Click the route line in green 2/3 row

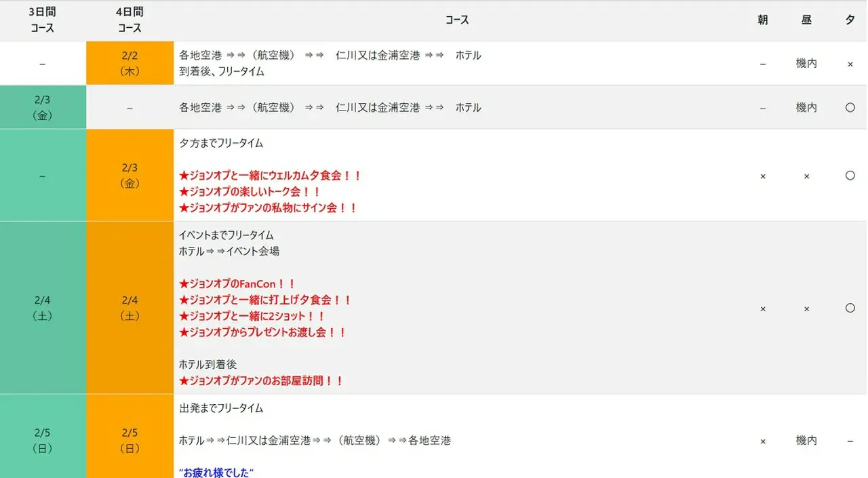pyautogui.click(x=330, y=107)
